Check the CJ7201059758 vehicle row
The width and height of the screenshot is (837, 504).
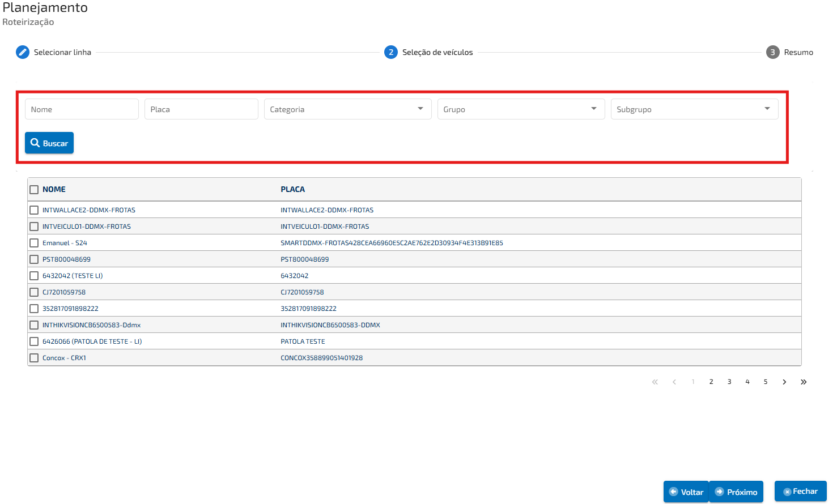(x=34, y=292)
